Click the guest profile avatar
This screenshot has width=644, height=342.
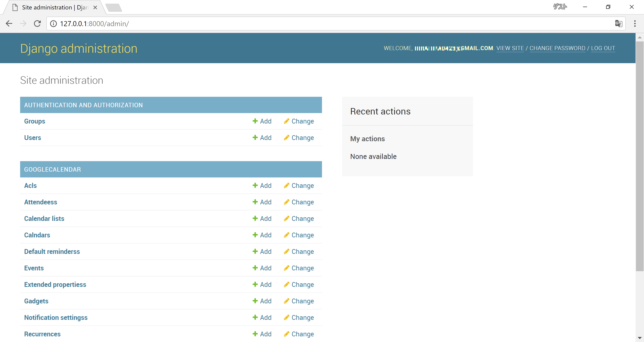560,7
